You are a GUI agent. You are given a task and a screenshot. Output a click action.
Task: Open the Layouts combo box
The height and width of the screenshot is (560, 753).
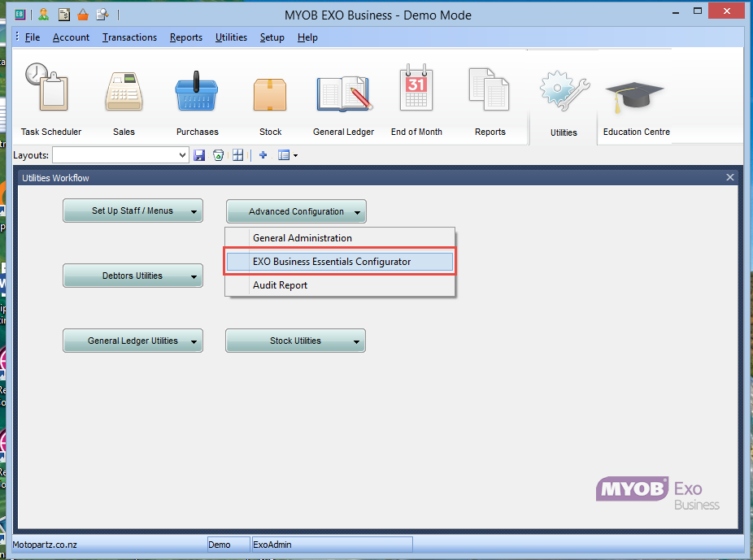coord(120,155)
